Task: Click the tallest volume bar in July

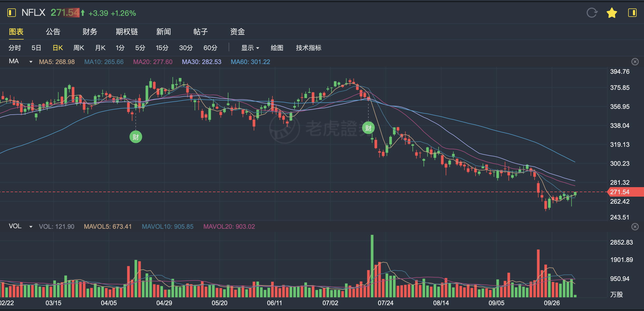Action: [372, 266]
